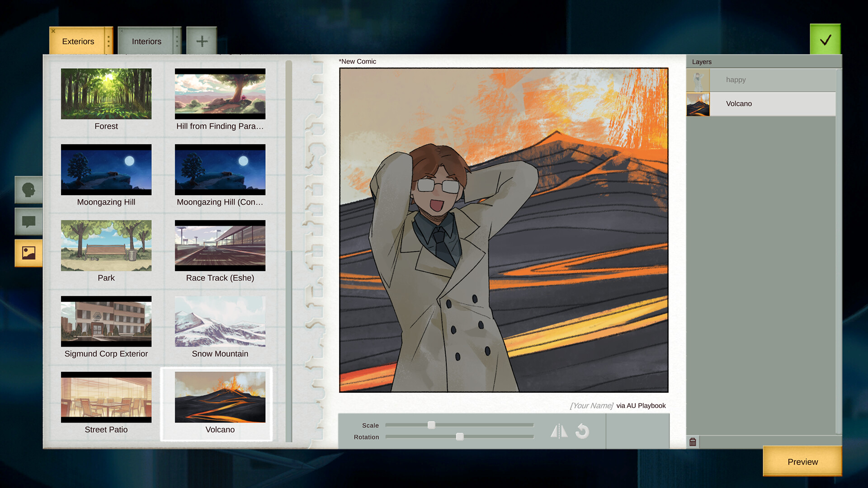This screenshot has width=868, height=488.
Task: Close the Exteriors tab with its X
Action: (53, 31)
